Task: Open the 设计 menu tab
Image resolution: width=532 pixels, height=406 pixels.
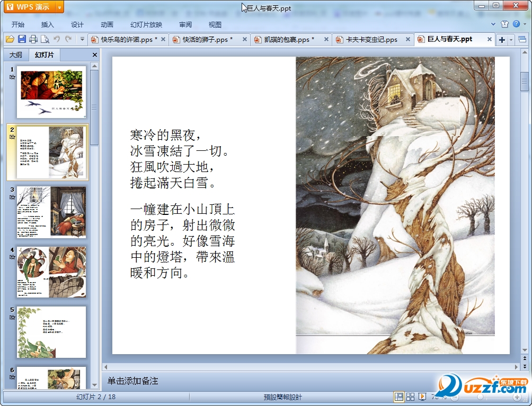Action: [77, 24]
